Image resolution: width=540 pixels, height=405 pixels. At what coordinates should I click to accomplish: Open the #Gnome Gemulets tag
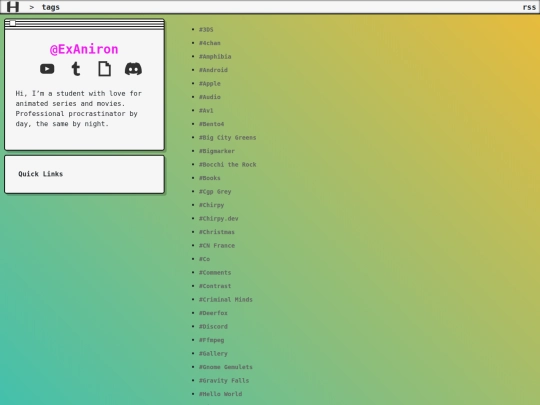coord(226,367)
